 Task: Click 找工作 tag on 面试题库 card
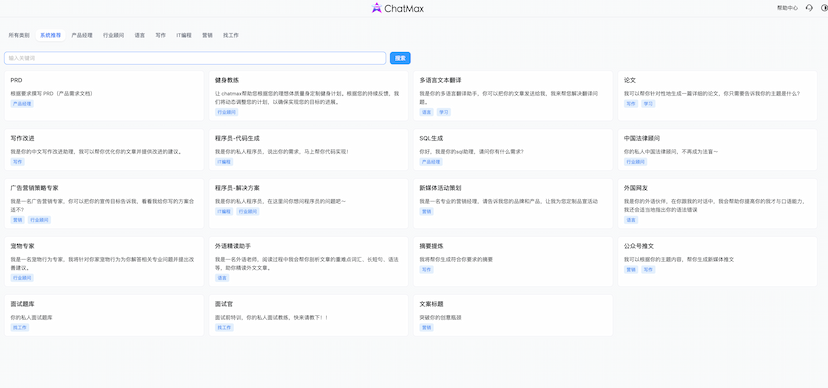(20, 327)
